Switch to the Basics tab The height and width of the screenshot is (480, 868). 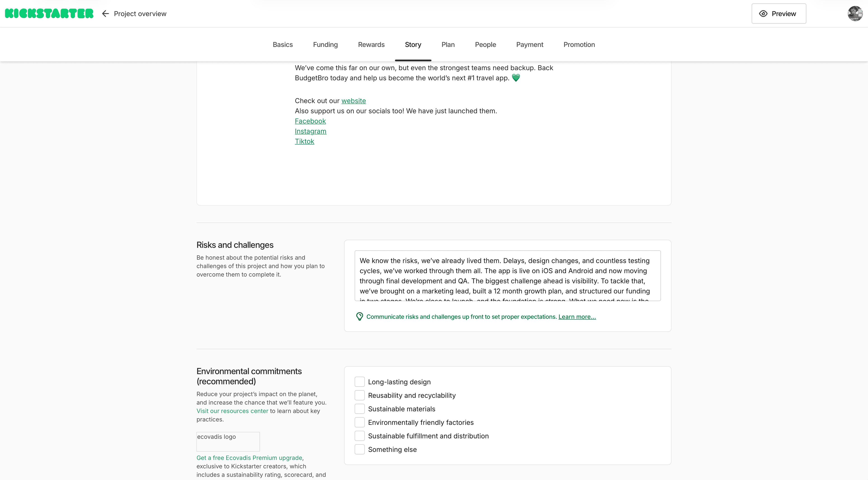click(283, 45)
